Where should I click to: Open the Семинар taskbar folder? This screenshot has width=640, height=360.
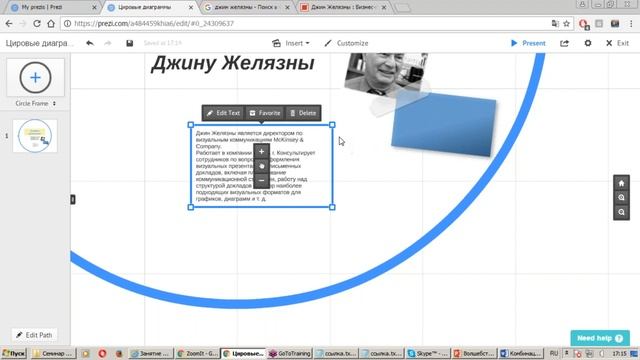tap(53, 353)
